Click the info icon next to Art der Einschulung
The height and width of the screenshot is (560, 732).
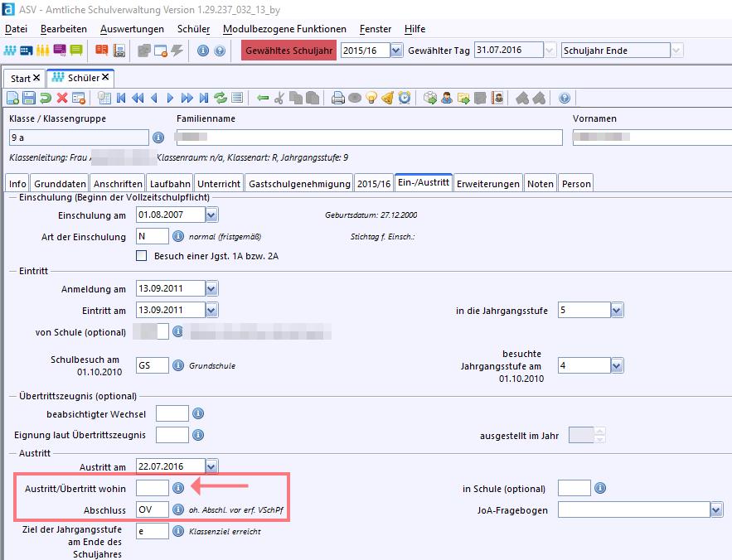pyautogui.click(x=178, y=236)
